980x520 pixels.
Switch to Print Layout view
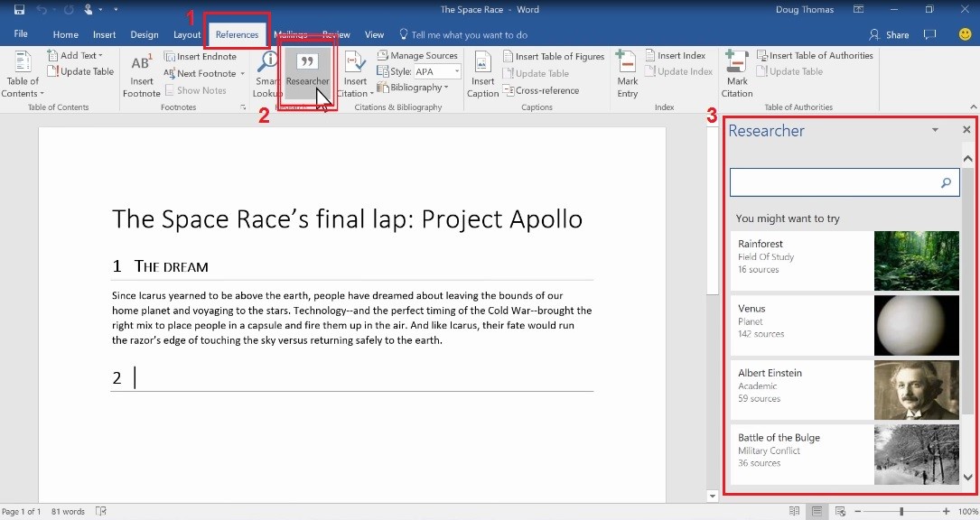(x=817, y=511)
